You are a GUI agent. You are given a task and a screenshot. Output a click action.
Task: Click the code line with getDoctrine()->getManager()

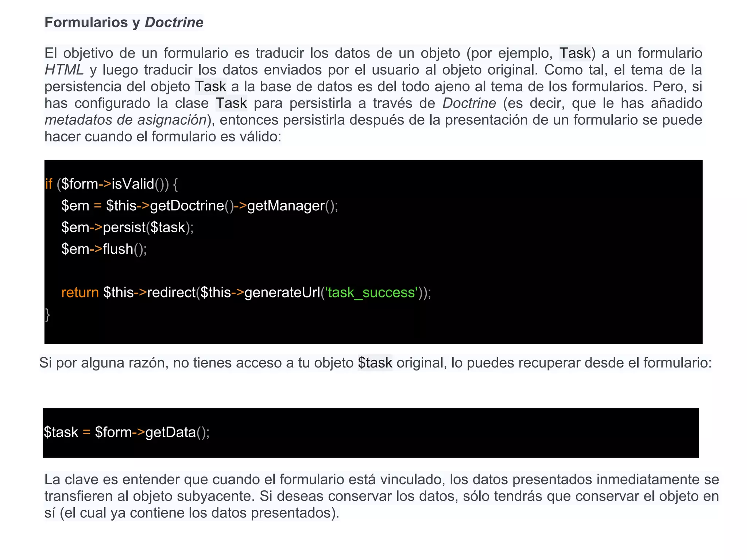(200, 206)
